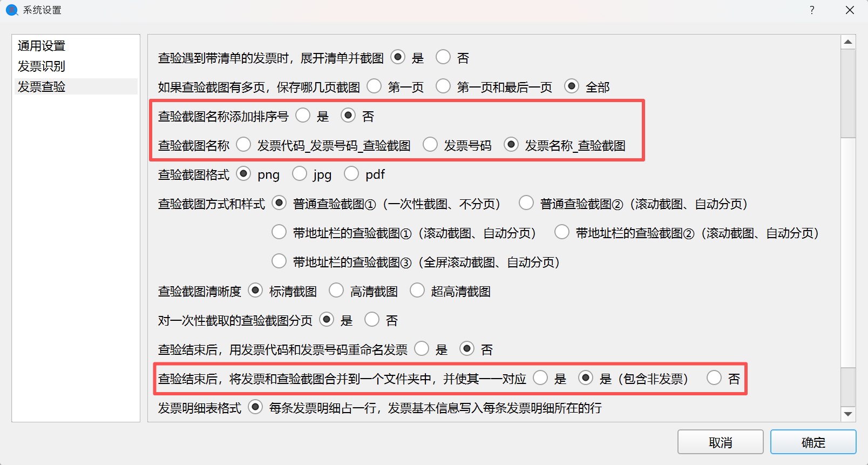
Task: Click the help question mark button
Action: 812,10
